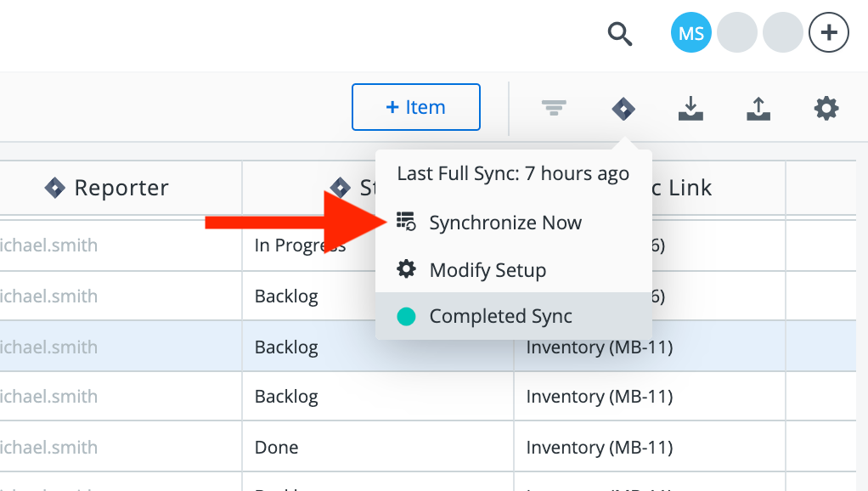Click the import download icon

tap(691, 108)
